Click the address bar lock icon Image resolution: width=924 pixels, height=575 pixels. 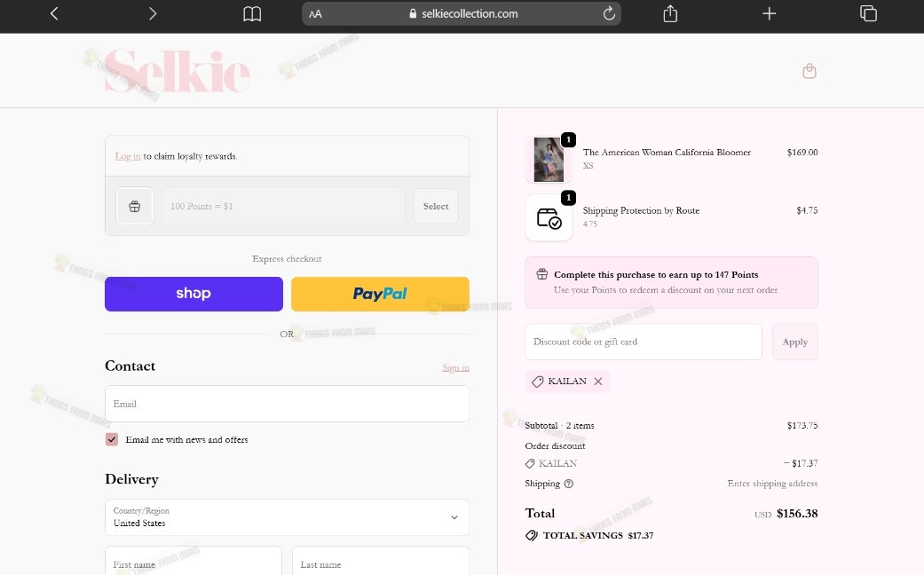413,13
